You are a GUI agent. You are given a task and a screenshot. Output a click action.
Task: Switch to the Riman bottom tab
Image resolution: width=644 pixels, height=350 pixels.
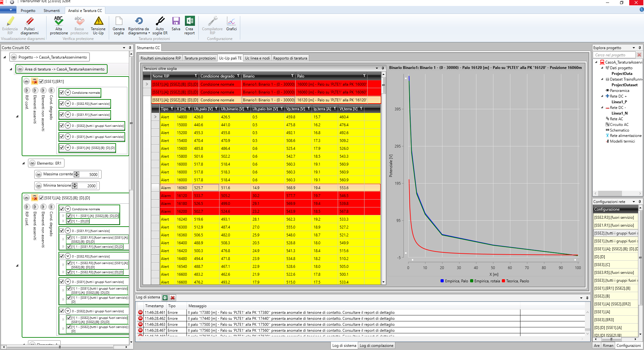coord(608,345)
